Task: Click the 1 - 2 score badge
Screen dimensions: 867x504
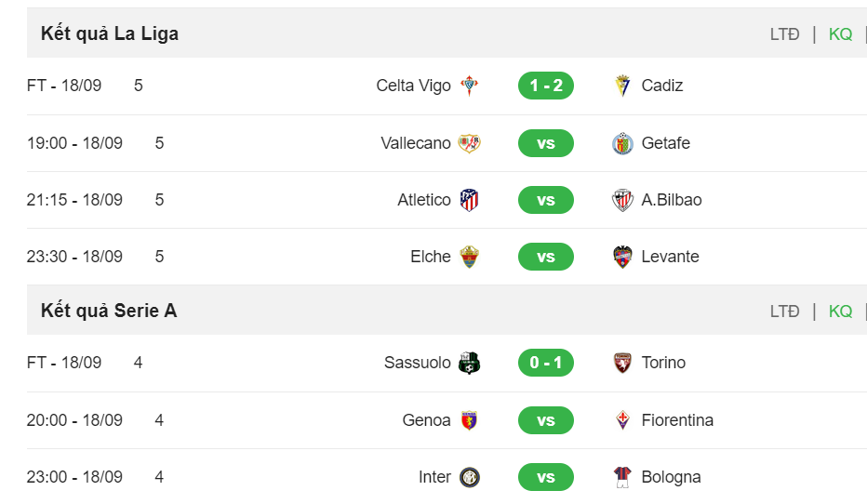Action: coord(546,86)
